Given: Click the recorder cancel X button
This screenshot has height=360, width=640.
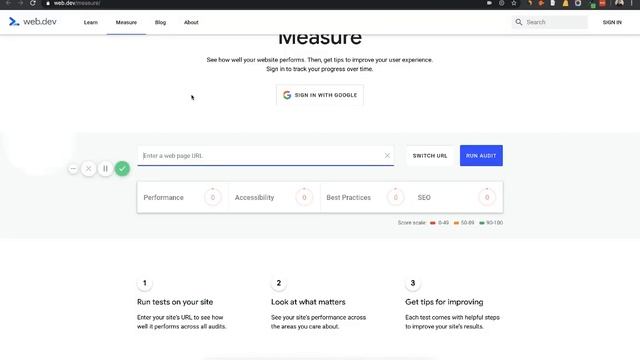Looking at the screenshot, I should tap(89, 169).
